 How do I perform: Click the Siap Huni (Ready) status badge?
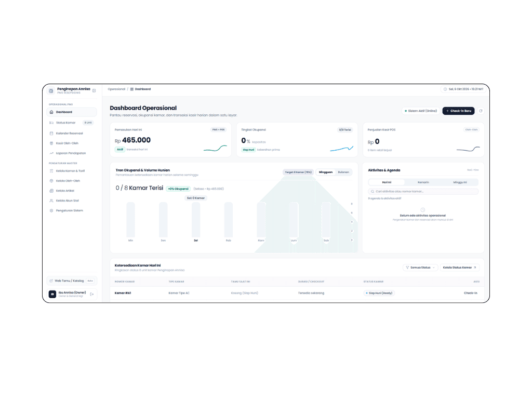(x=379, y=293)
